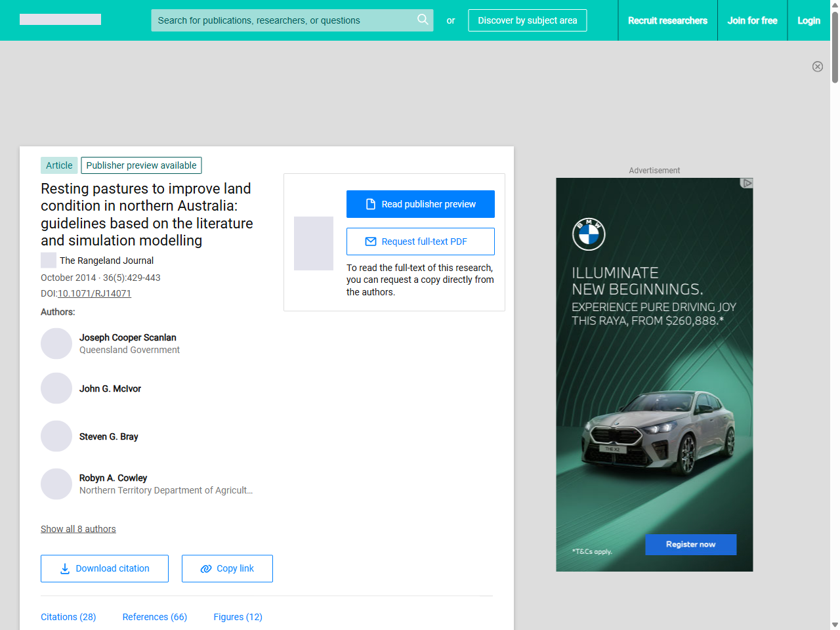
Task: Click the AdChoices icon on the advertisement
Action: click(747, 184)
